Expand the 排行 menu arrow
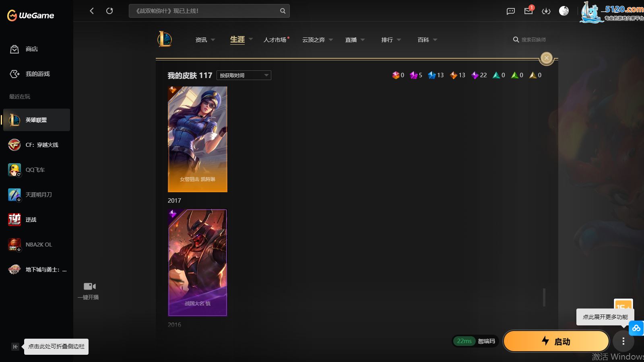 [x=399, y=40]
